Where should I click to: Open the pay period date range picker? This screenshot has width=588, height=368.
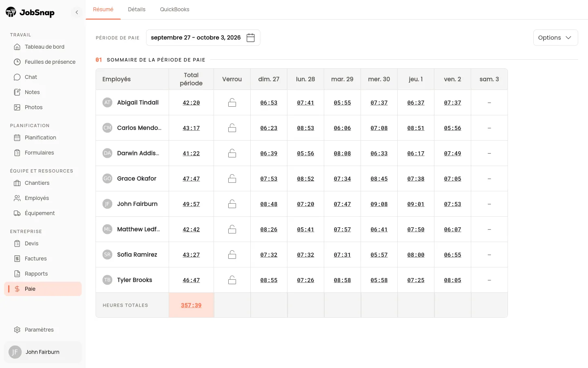click(203, 38)
